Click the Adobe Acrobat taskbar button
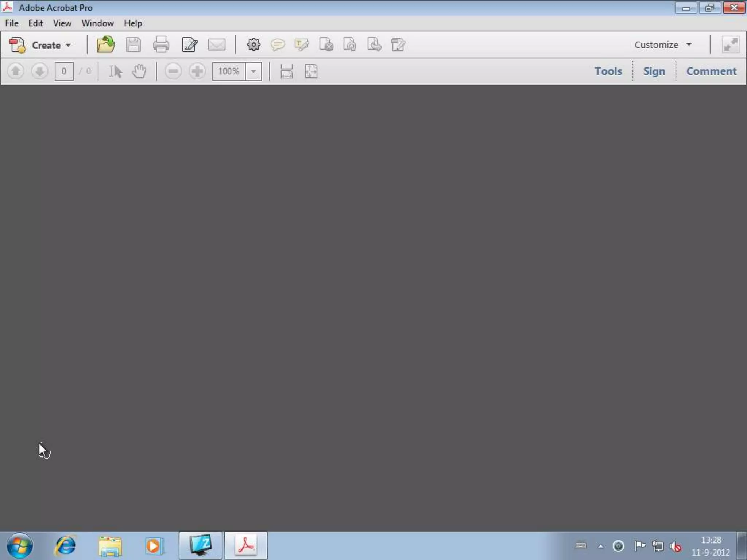The image size is (747, 560). 245,545
